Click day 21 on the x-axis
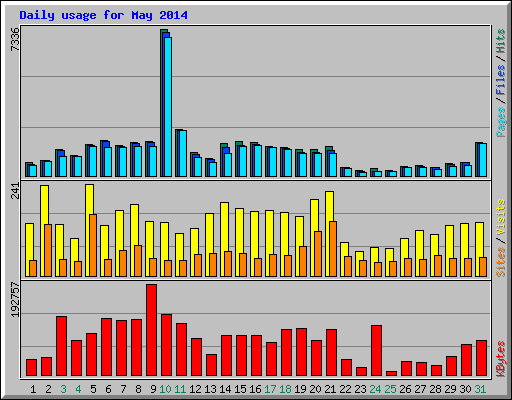This screenshot has height=400, width=512. [x=330, y=389]
